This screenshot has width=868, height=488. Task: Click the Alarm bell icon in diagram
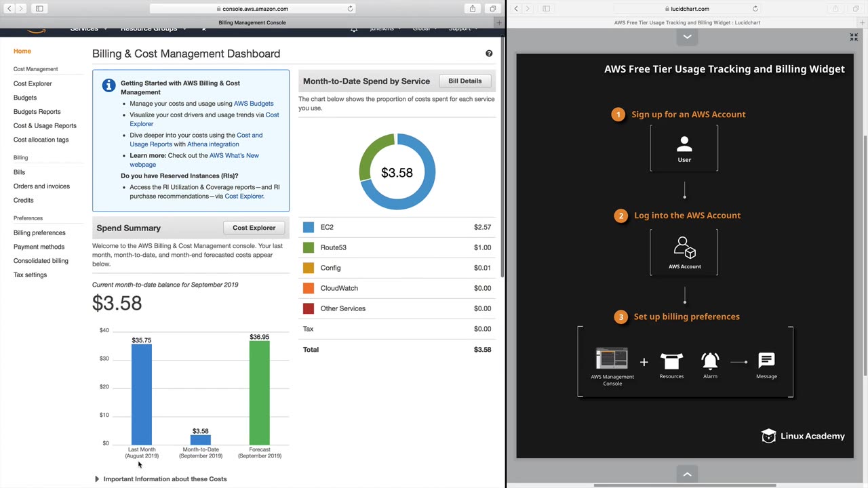pyautogui.click(x=710, y=361)
